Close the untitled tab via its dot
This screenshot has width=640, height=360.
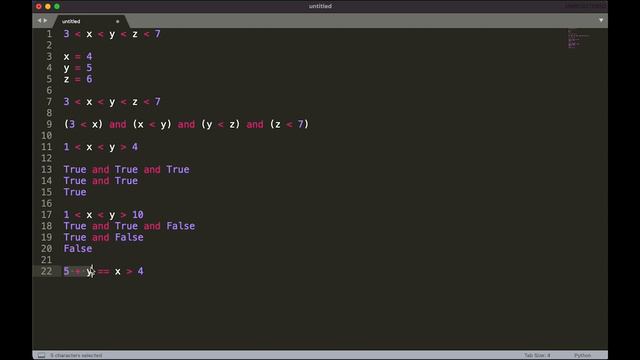118,21
